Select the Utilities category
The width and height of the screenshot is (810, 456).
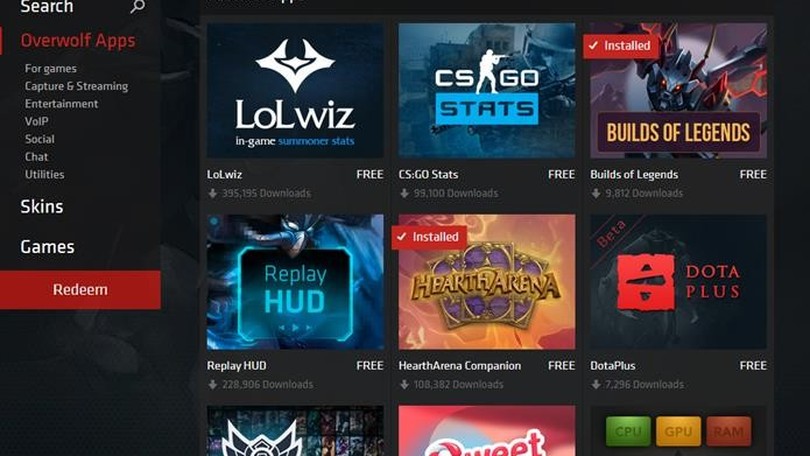point(44,175)
